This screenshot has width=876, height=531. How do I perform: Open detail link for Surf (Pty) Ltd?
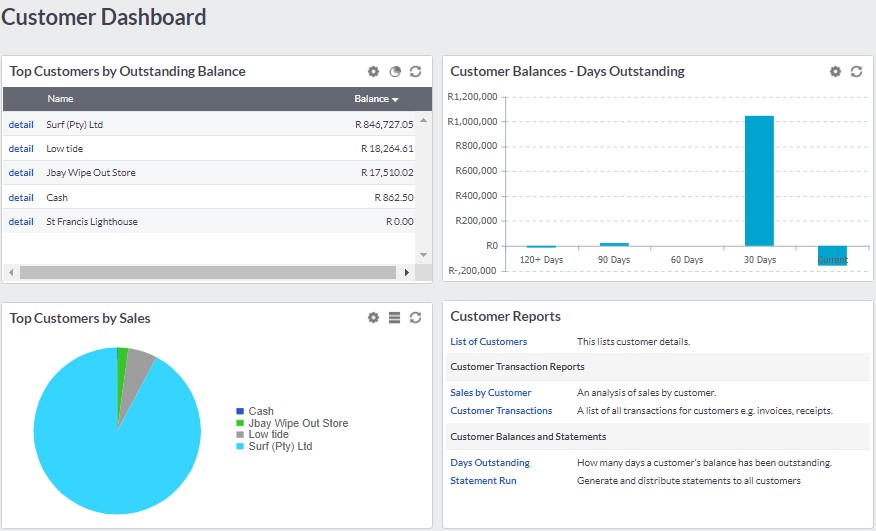(x=21, y=125)
